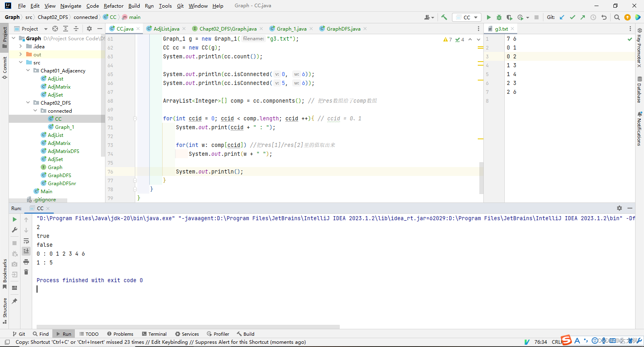Push commits with Git arrow icon

point(583,17)
